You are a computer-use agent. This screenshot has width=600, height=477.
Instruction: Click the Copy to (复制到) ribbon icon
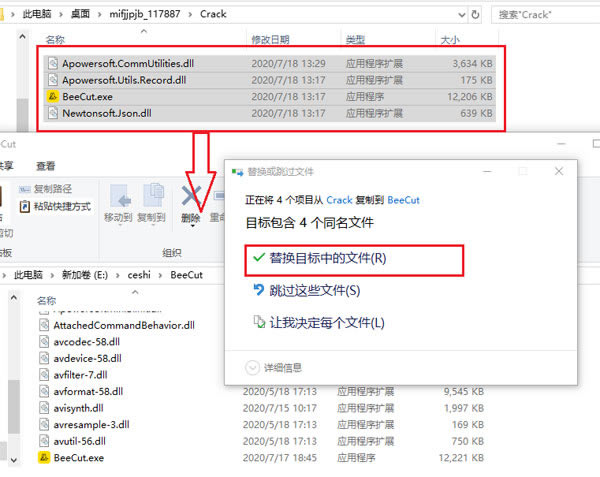click(152, 200)
